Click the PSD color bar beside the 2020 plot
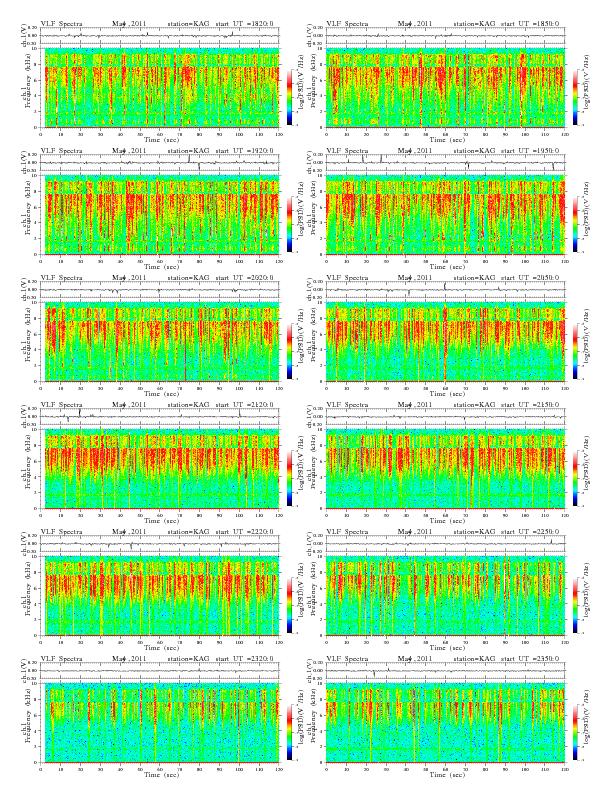Viewport: 612px width, 792px height. point(289,351)
